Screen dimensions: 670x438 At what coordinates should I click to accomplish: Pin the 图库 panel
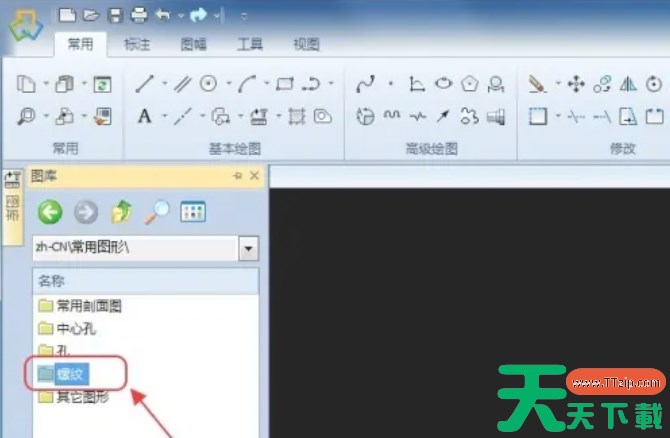(x=238, y=176)
